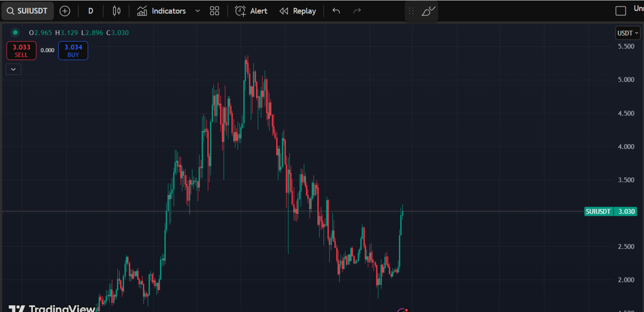Screen dimensions: 644x312
Task: Create a new Alert
Action: (x=251, y=11)
